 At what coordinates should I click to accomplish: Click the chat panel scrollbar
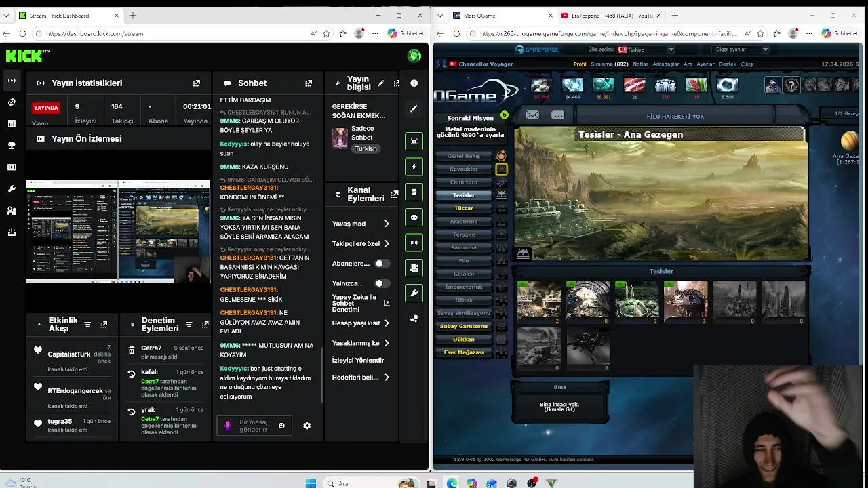[x=323, y=374]
